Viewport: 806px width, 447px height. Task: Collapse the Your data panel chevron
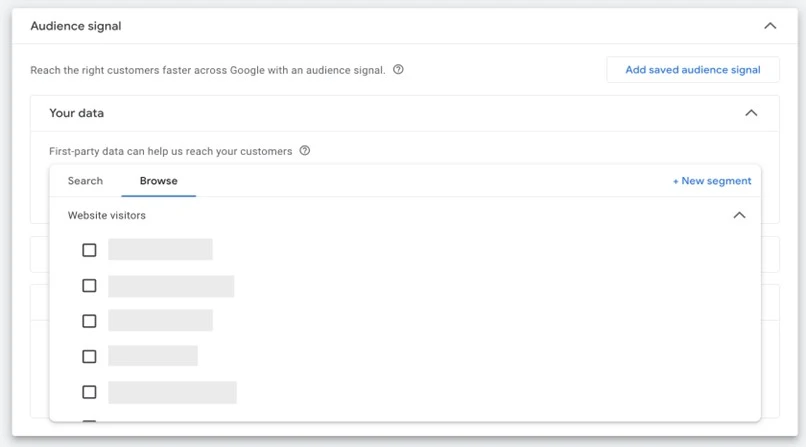[751, 113]
